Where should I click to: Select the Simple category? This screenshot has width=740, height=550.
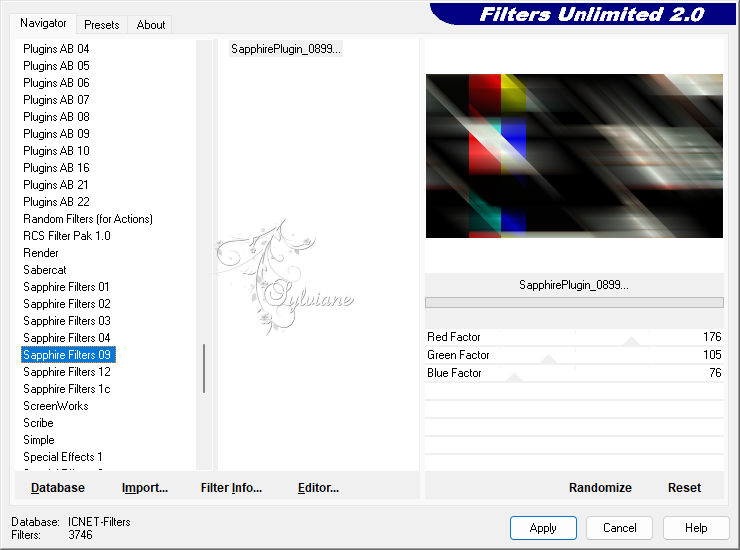coord(39,440)
